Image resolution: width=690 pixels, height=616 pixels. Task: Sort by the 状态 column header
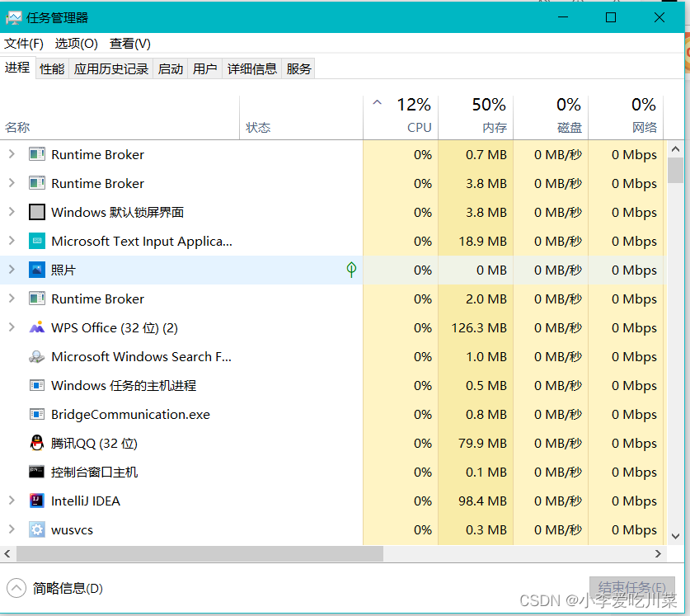(302, 118)
